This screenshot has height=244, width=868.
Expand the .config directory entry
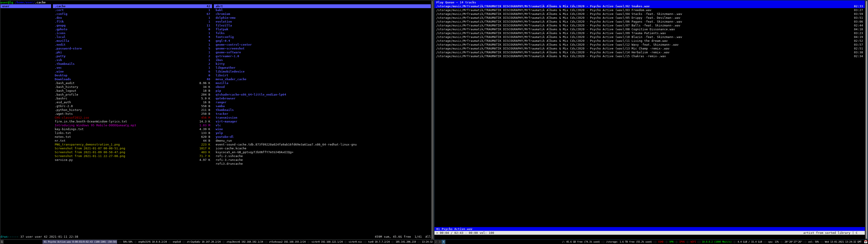tap(61, 14)
